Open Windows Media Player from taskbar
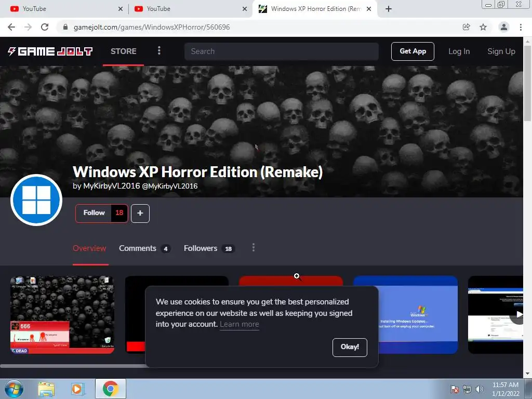 click(77, 389)
